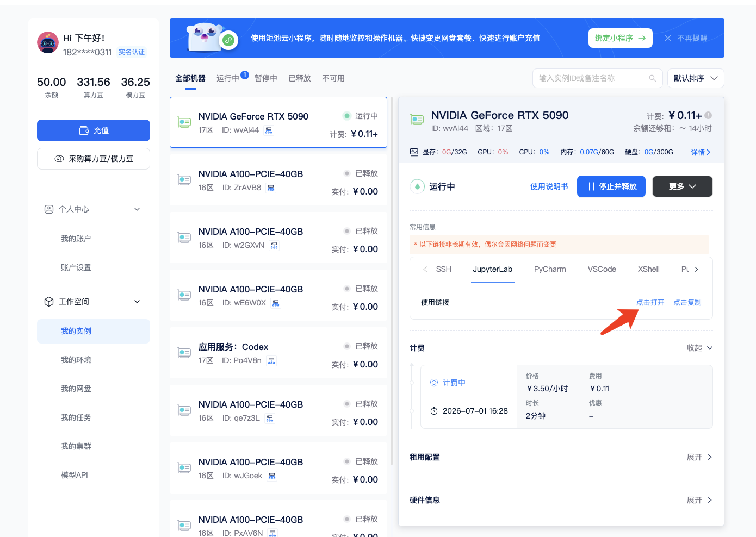Click network icon beside ID qe7z3L
Screen dimensions: 756x537
(270, 419)
